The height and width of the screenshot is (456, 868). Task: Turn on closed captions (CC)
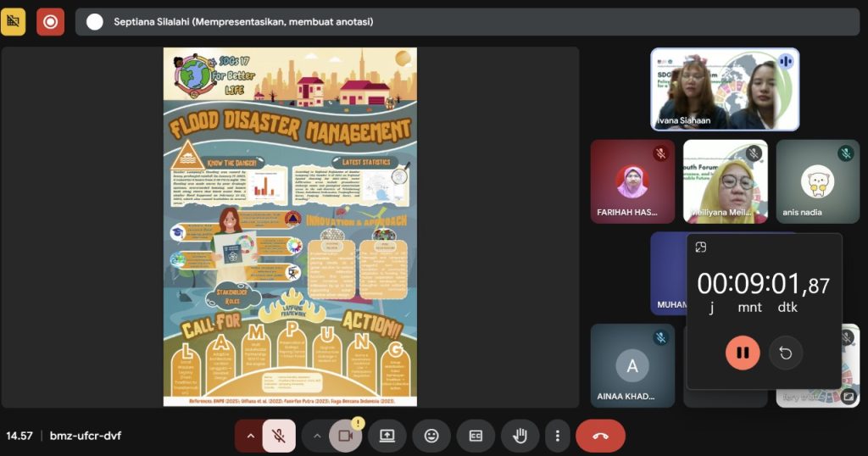[x=476, y=436]
